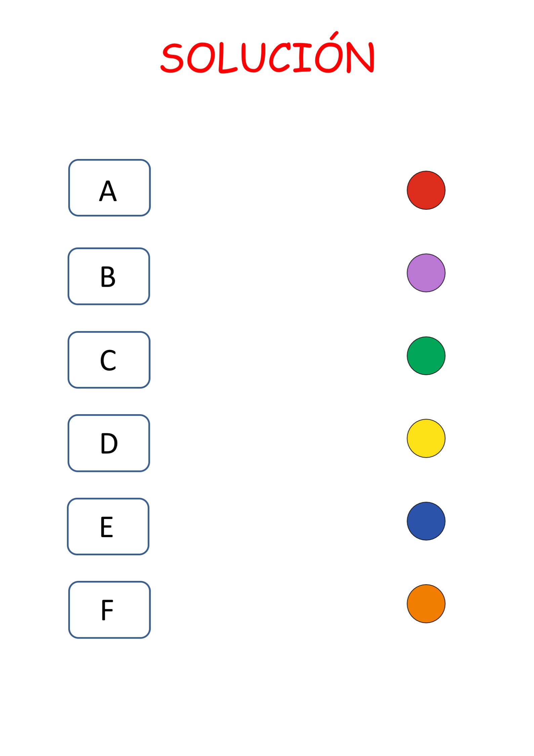This screenshot has width=534, height=756.
Task: Click the letter C box
Action: click(x=109, y=360)
